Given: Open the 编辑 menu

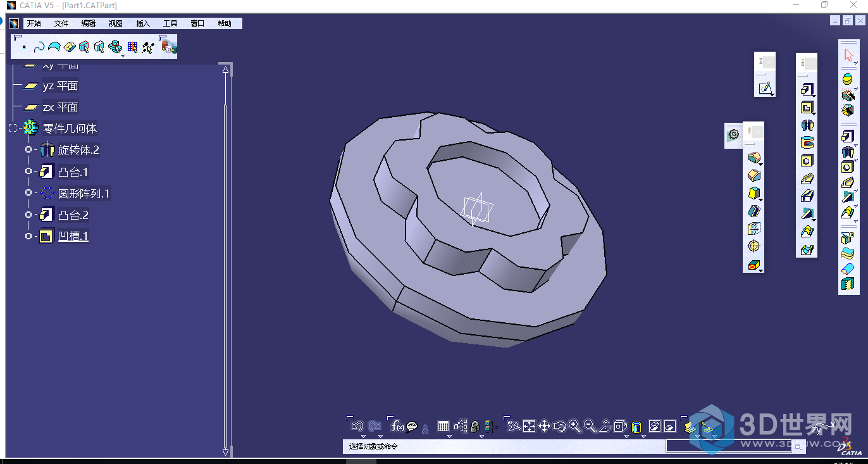Looking at the screenshot, I should tap(88, 23).
